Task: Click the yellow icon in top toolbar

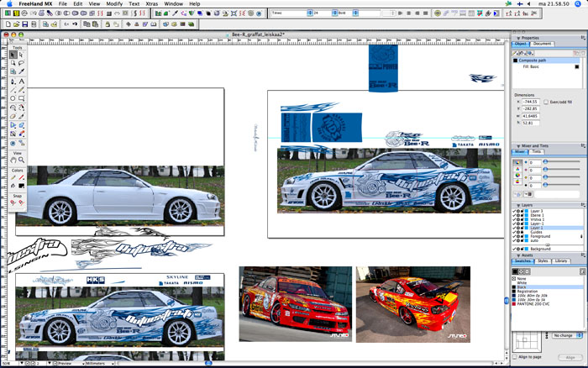Action: click(16, 13)
